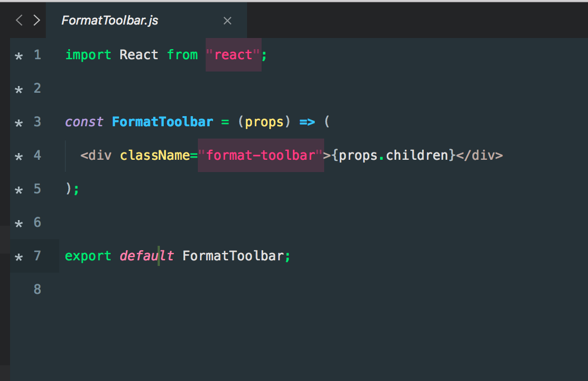Click the 'className' attribute
588x381 pixels.
click(x=155, y=155)
